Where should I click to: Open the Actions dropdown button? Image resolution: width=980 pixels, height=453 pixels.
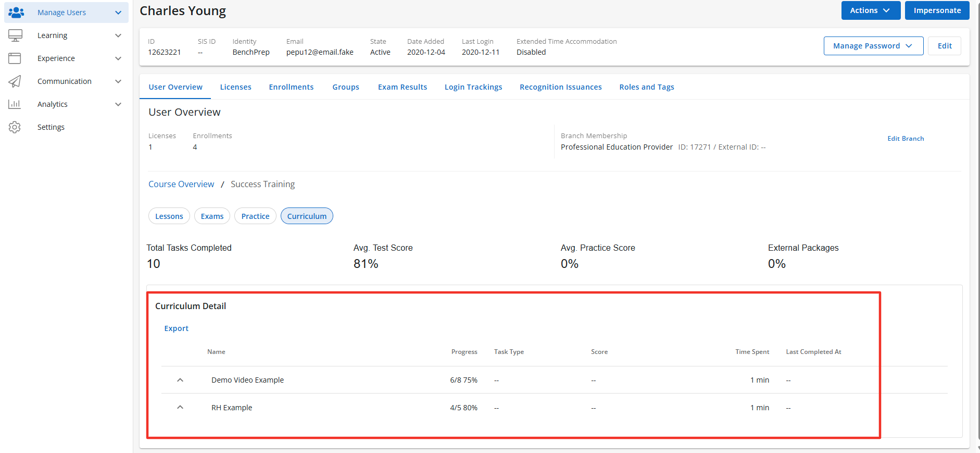870,10
